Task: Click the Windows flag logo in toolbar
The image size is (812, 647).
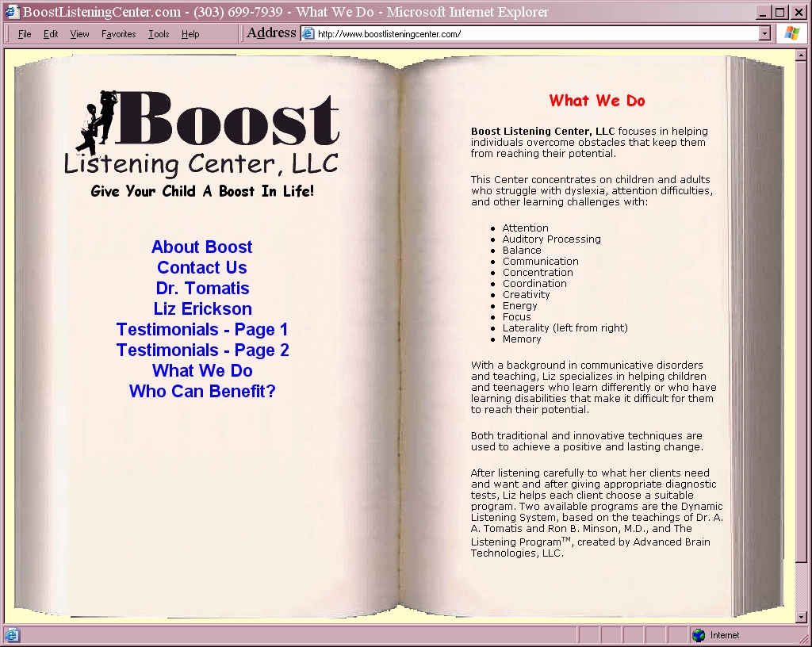Action: [791, 33]
